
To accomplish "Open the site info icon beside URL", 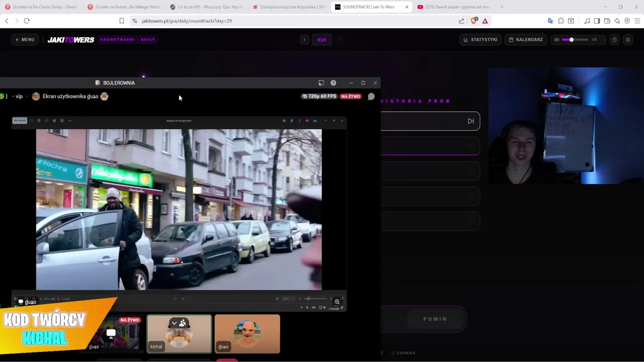I will 134,21.
